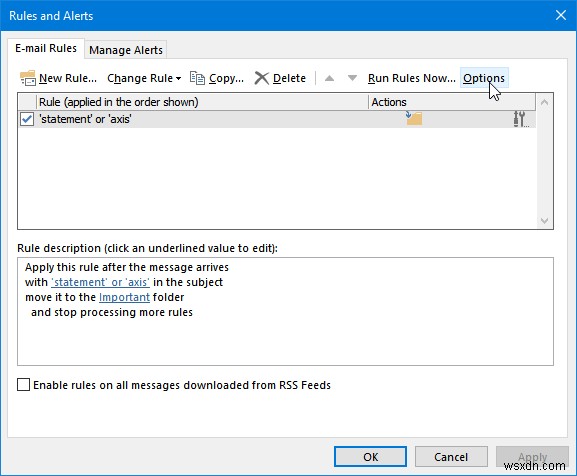The height and width of the screenshot is (476, 577).
Task: Click rule list scrollbar down arrow
Action: click(x=544, y=221)
